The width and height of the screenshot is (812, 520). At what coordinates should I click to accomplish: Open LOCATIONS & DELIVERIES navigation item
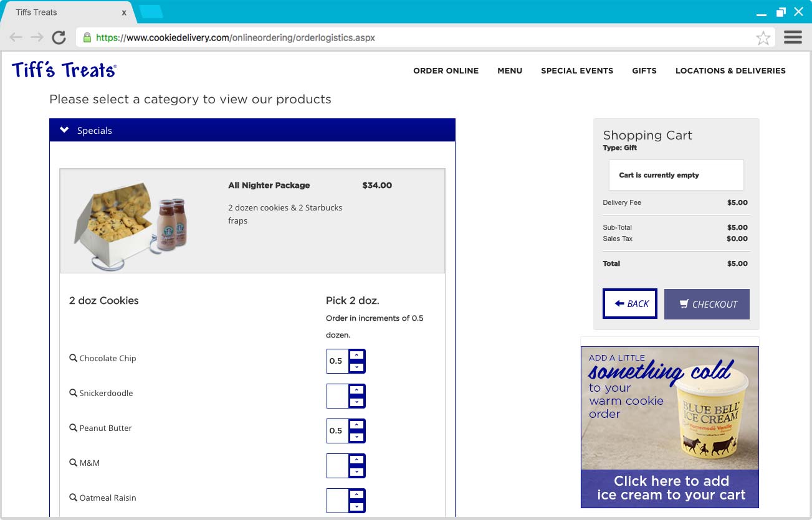point(730,70)
